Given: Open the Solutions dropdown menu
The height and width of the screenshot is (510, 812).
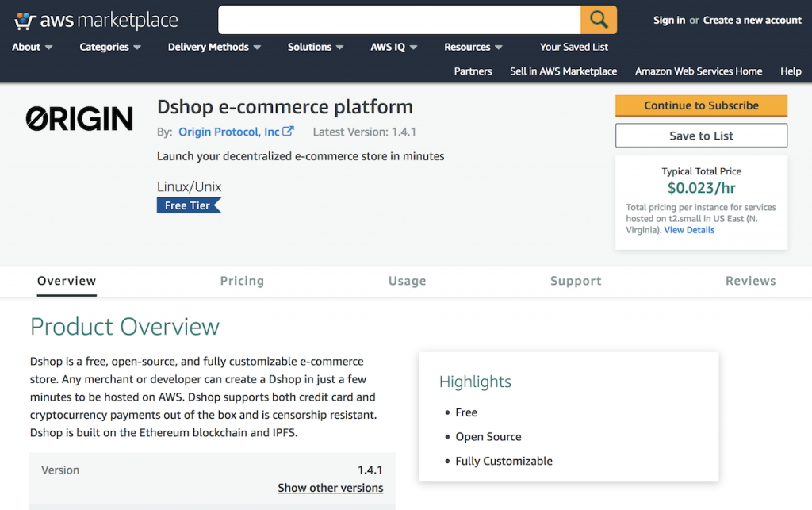Looking at the screenshot, I should pos(316,47).
